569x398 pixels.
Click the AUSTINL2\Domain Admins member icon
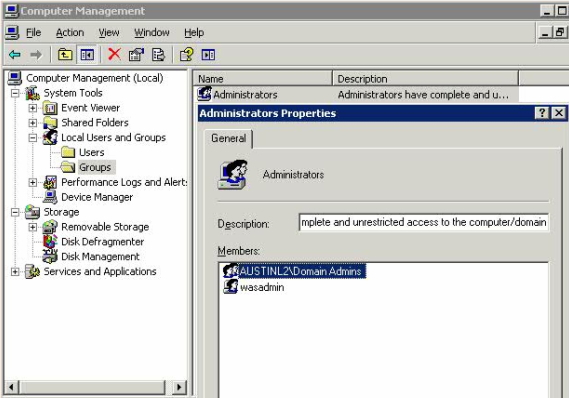pyautogui.click(x=230, y=271)
